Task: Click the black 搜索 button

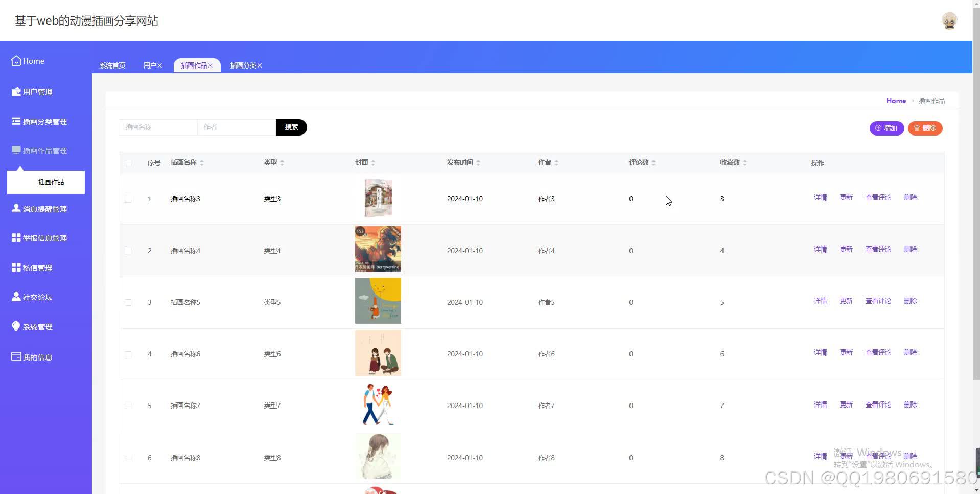Action: pos(291,127)
